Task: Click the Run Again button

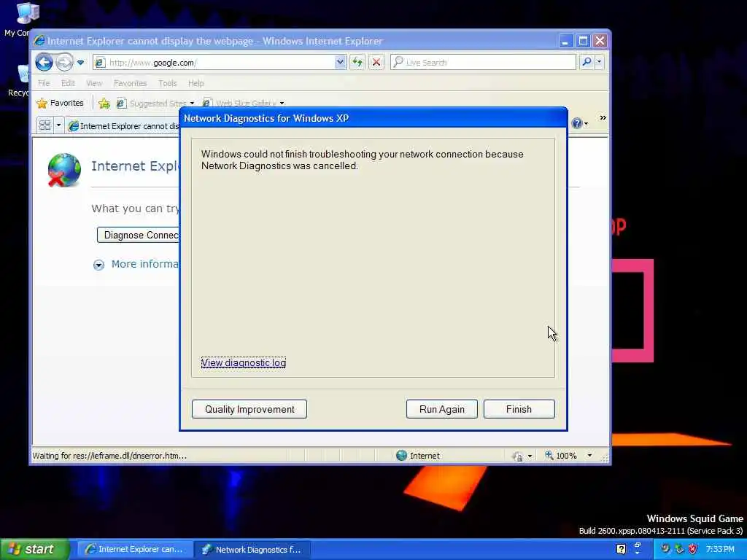Action: [442, 410]
